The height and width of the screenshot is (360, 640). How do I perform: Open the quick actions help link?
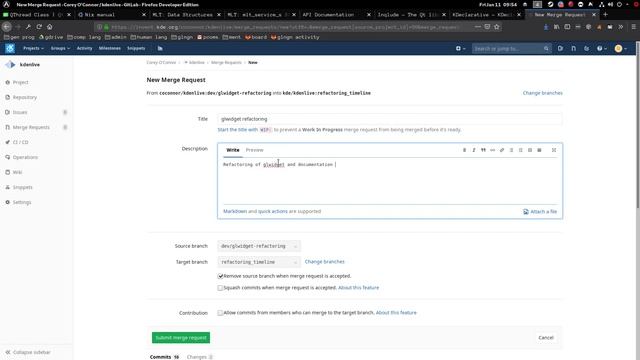coord(273,211)
